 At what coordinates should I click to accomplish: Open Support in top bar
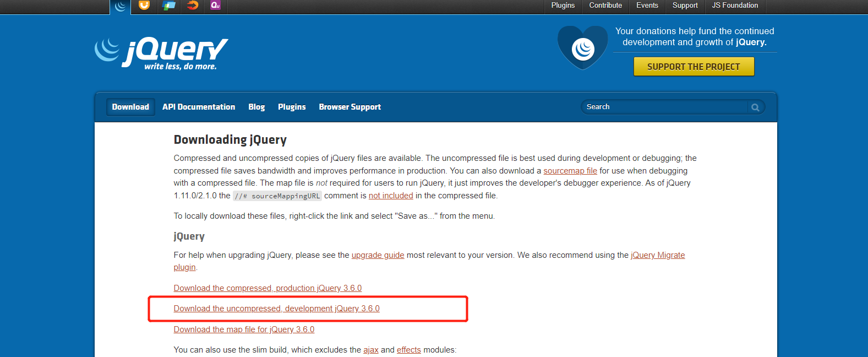[685, 6]
